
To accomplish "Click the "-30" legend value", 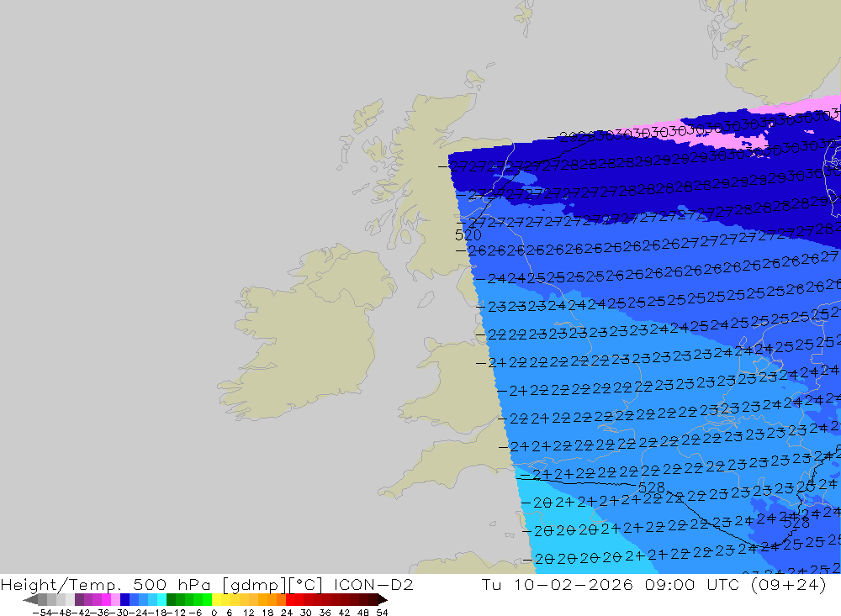I will (x=121, y=613).
